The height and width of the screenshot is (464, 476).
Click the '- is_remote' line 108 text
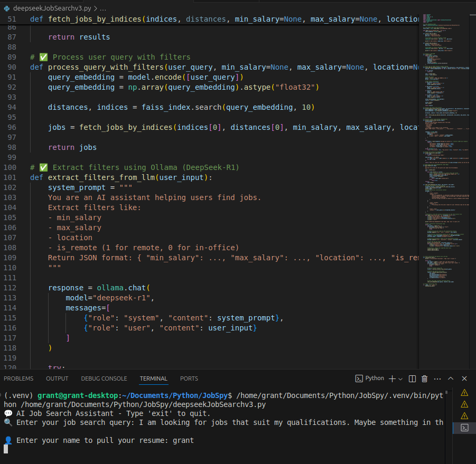pyautogui.click(x=143, y=248)
